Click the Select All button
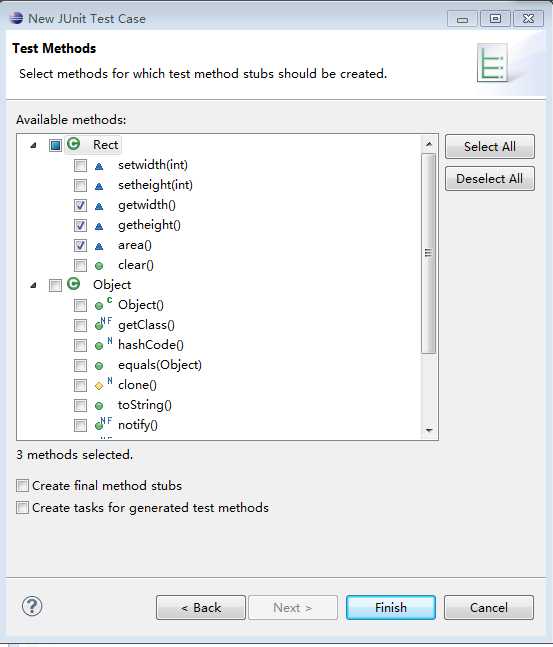 (x=490, y=146)
